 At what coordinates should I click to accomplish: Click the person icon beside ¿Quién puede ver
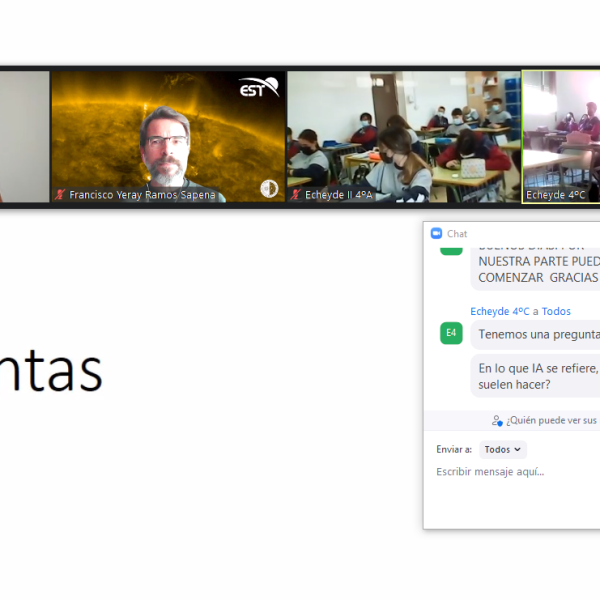pos(497,421)
